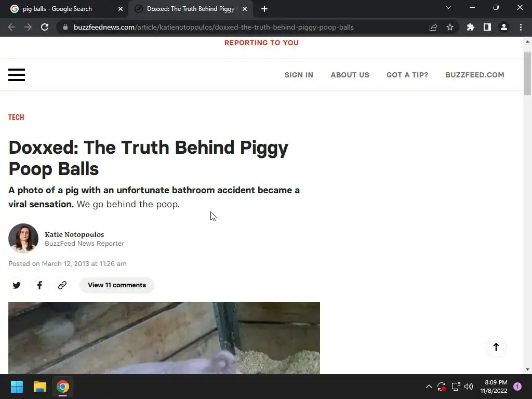
Task: Copy article link using chain icon
Action: pos(62,285)
